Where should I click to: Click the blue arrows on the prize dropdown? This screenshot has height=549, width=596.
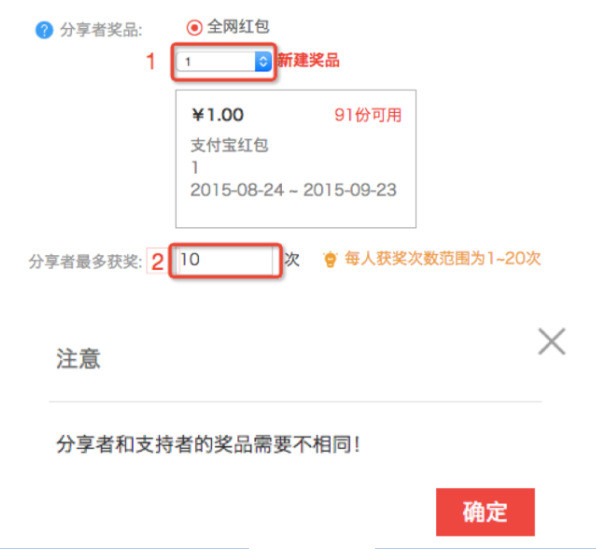pos(263,62)
